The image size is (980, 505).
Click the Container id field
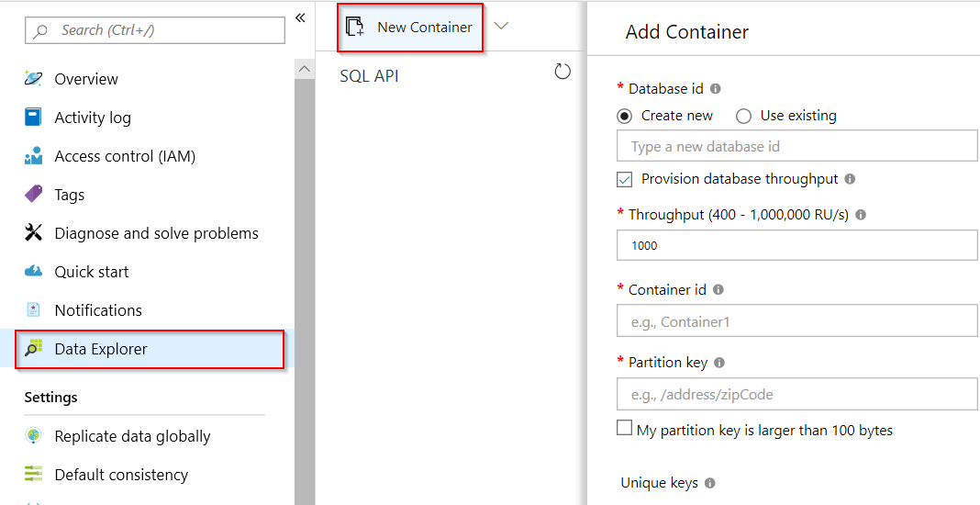[796, 321]
